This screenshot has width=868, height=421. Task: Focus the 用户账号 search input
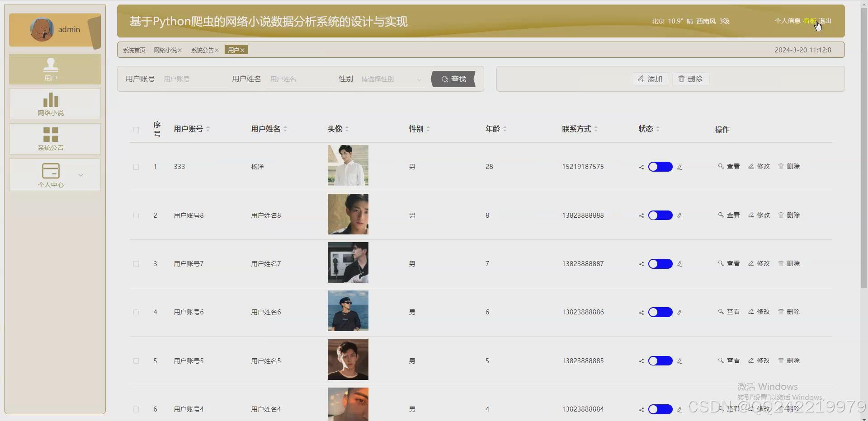[193, 79]
